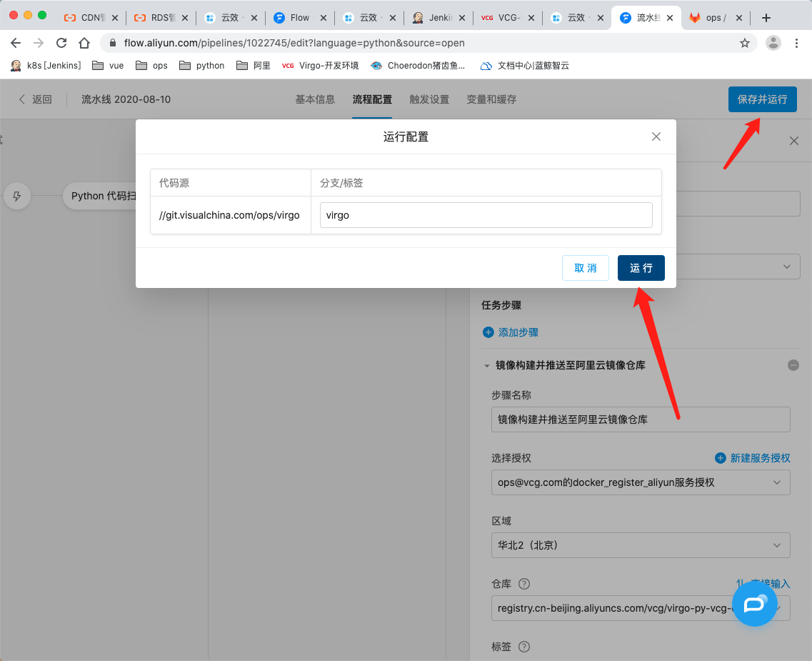Click the browser Home icon
The width and height of the screenshot is (812, 661).
pyautogui.click(x=84, y=43)
